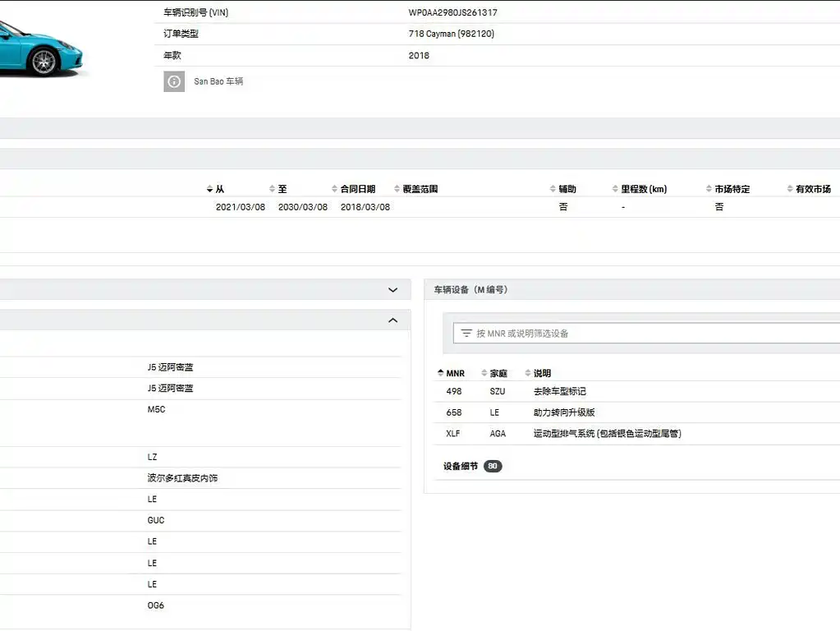Select MNR 498 in equipment table

pyautogui.click(x=454, y=391)
